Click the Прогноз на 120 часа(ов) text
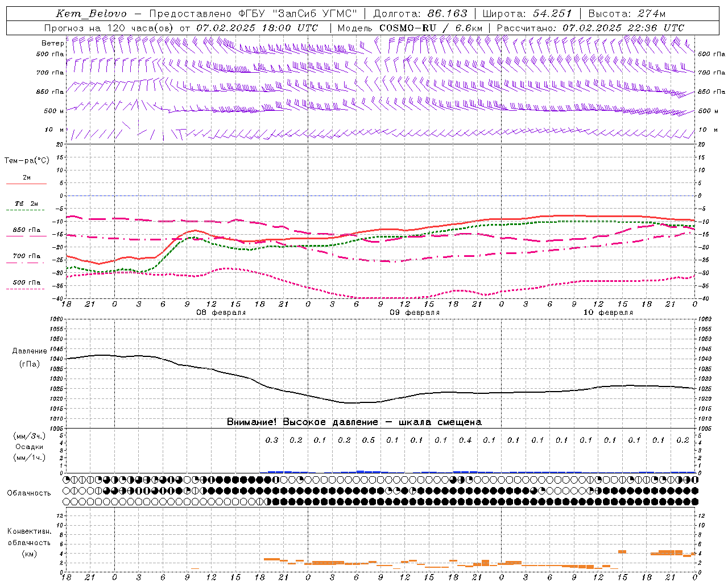The width and height of the screenshot is (728, 582). tap(109, 28)
